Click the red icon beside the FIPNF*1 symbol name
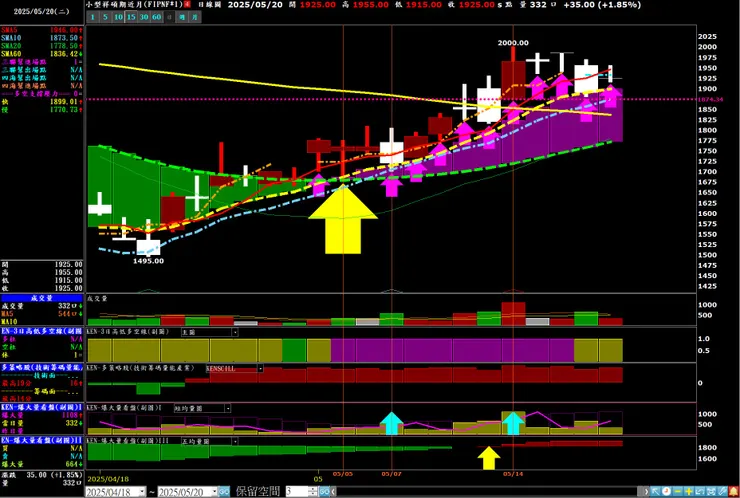Image resolution: width=740 pixels, height=498 pixels. click(x=187, y=5)
